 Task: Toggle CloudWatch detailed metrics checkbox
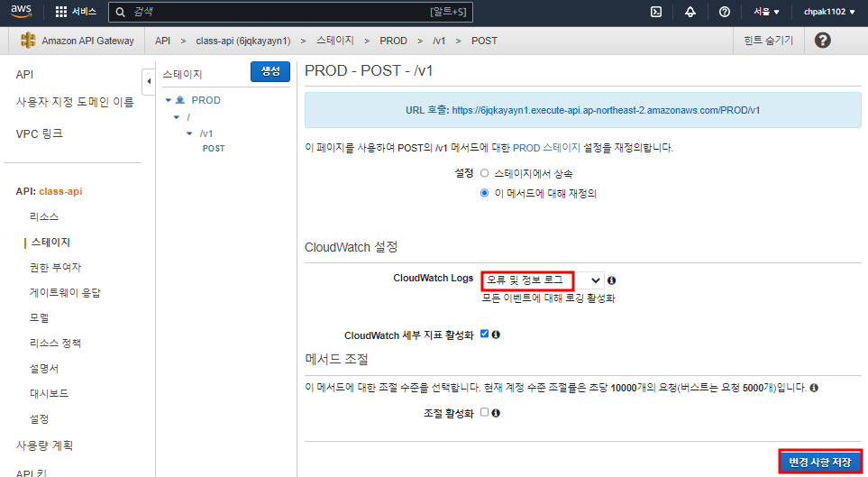(484, 334)
